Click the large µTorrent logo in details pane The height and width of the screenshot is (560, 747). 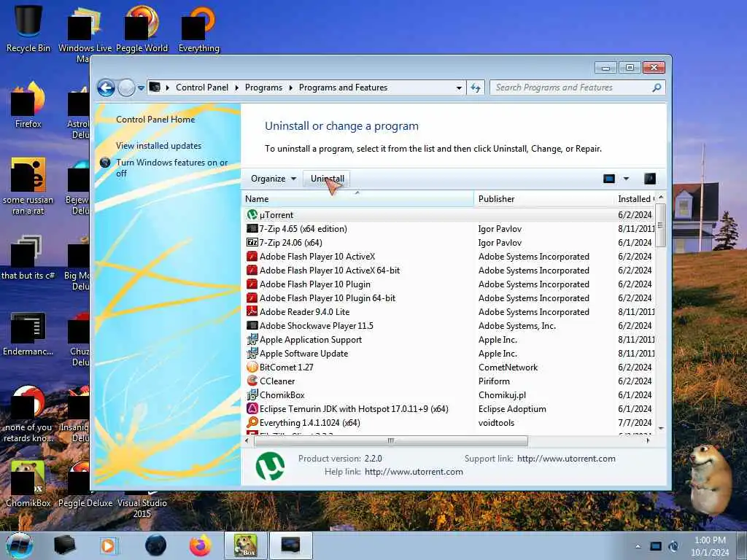click(270, 466)
